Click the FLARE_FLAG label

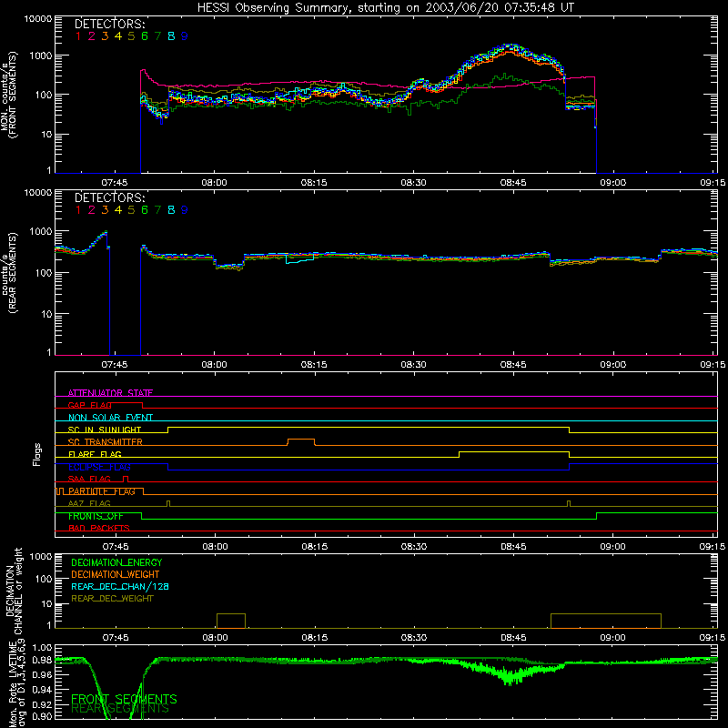[95, 454]
